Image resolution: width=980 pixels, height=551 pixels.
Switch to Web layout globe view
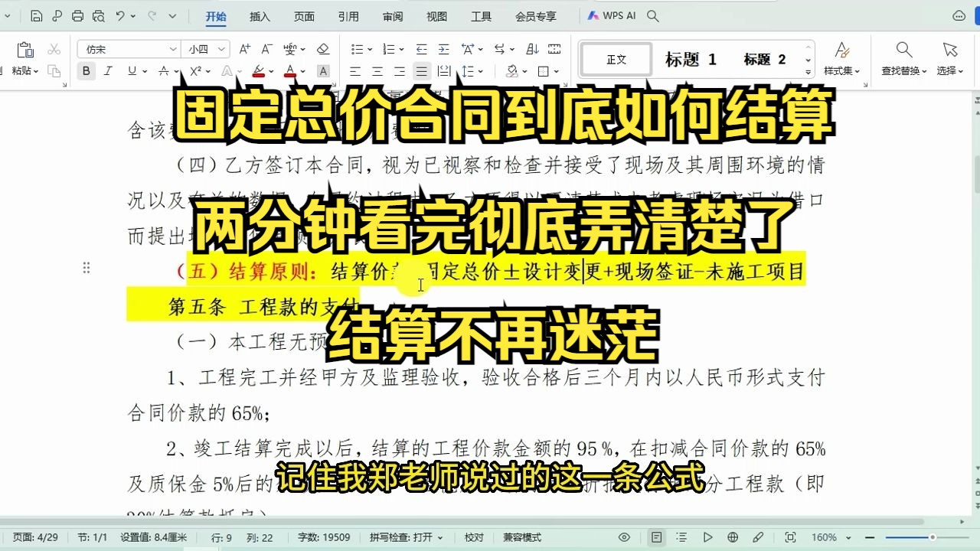click(x=733, y=537)
